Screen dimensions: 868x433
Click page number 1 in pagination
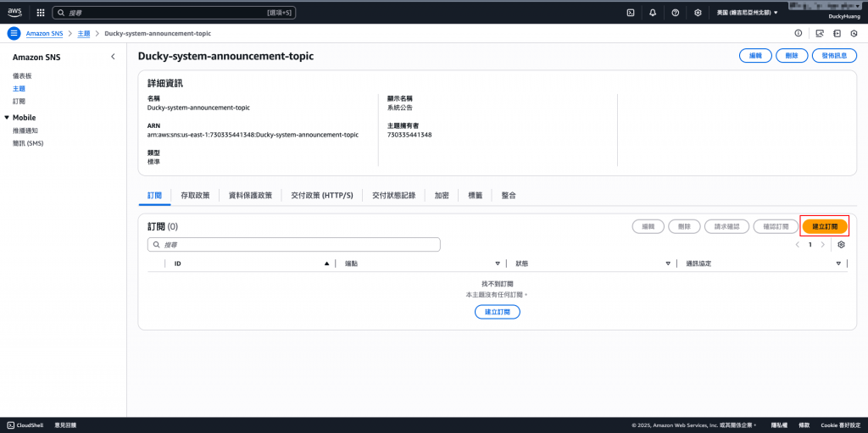[x=810, y=245]
